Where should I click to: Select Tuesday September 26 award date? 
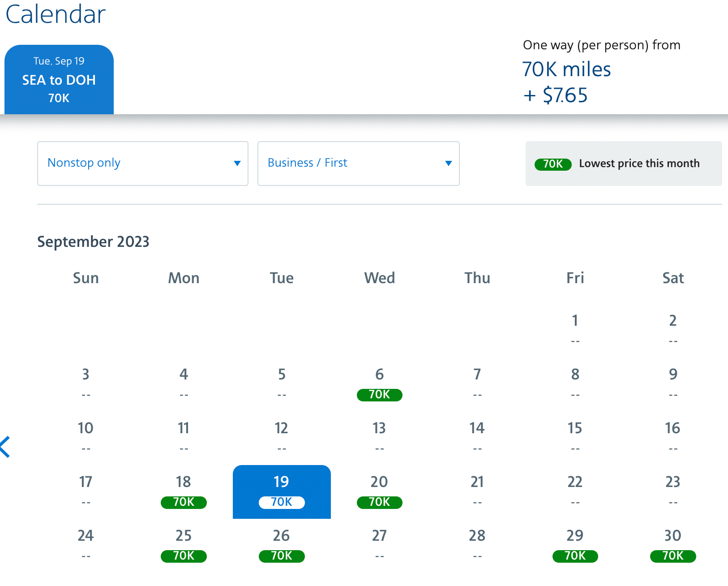pyautogui.click(x=282, y=545)
